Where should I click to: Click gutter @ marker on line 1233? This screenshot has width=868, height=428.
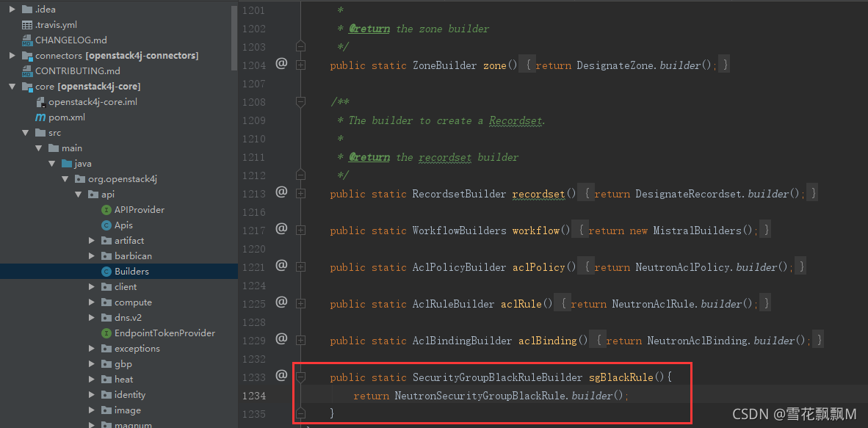coord(281,376)
